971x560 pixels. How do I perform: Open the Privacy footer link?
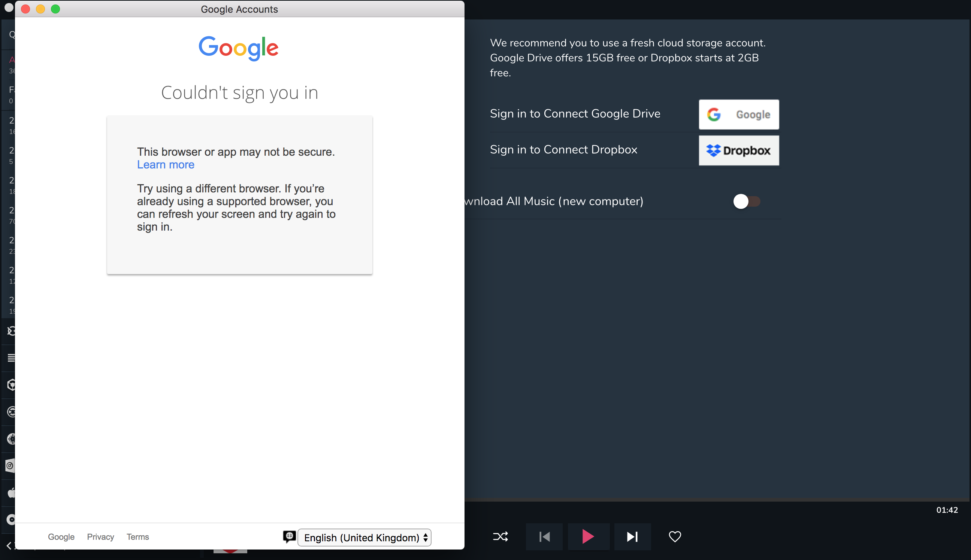click(x=100, y=536)
